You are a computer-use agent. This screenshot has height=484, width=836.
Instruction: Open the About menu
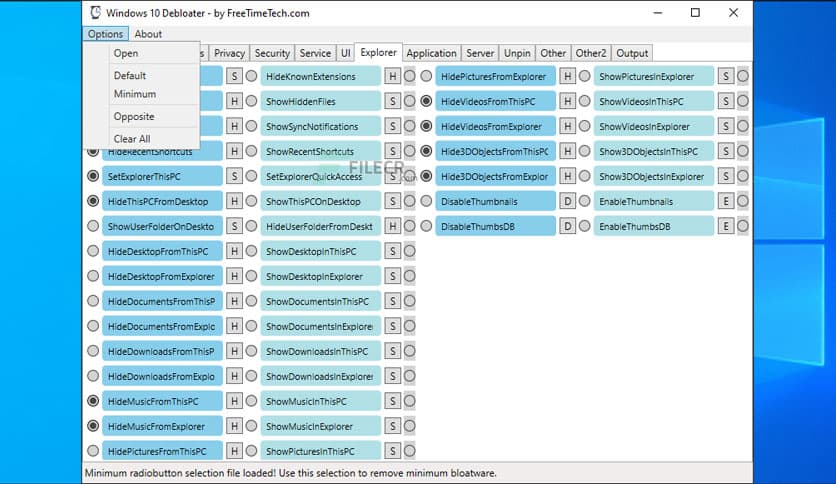[x=148, y=34]
